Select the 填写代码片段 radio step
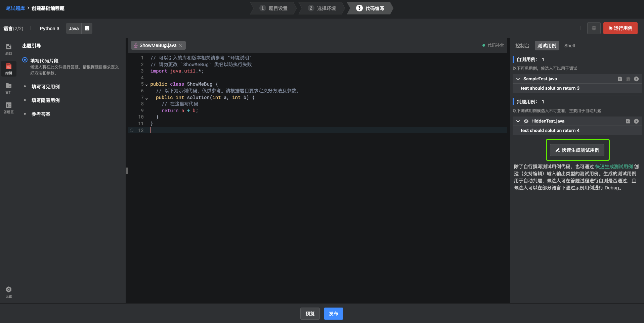Image resolution: width=644 pixels, height=323 pixels. (25, 60)
